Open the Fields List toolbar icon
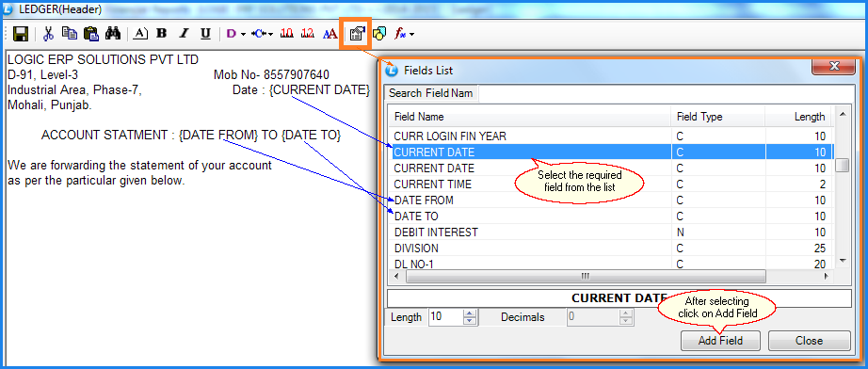Screen dimensions: 868x369 pyautogui.click(x=358, y=34)
